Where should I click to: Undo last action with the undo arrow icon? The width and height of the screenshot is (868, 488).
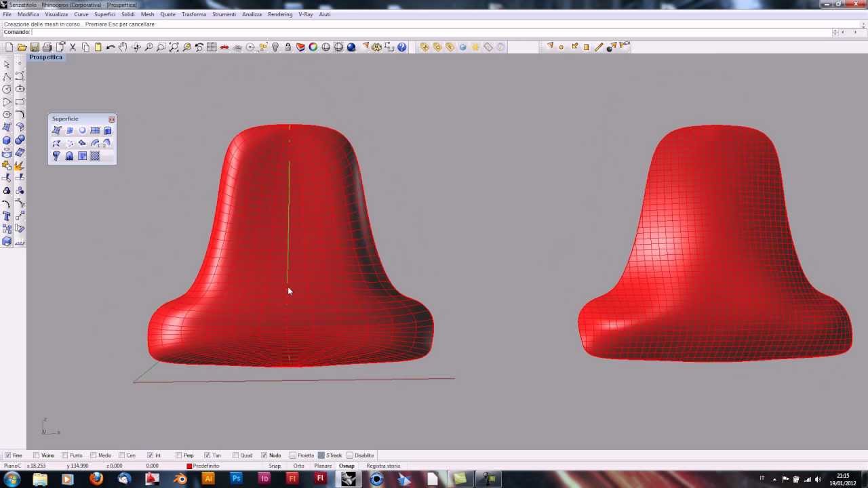click(x=111, y=47)
